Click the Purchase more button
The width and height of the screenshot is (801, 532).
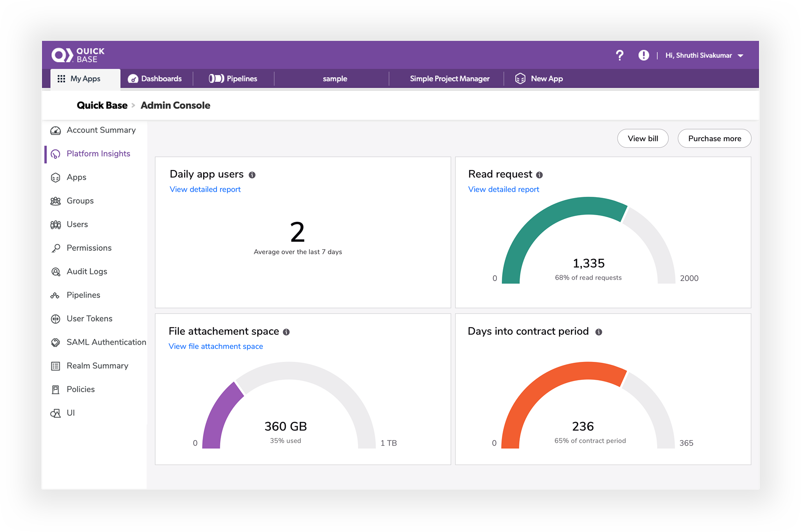coord(715,138)
